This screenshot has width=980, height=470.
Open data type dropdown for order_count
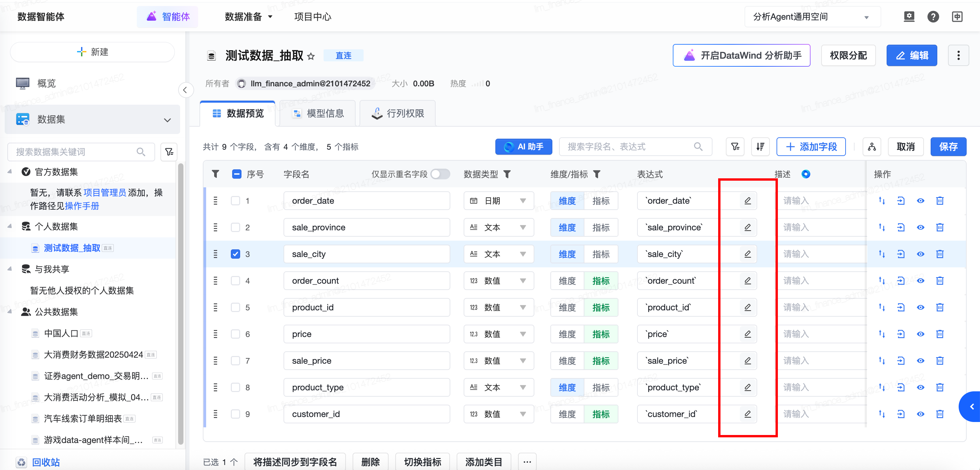coord(498,281)
